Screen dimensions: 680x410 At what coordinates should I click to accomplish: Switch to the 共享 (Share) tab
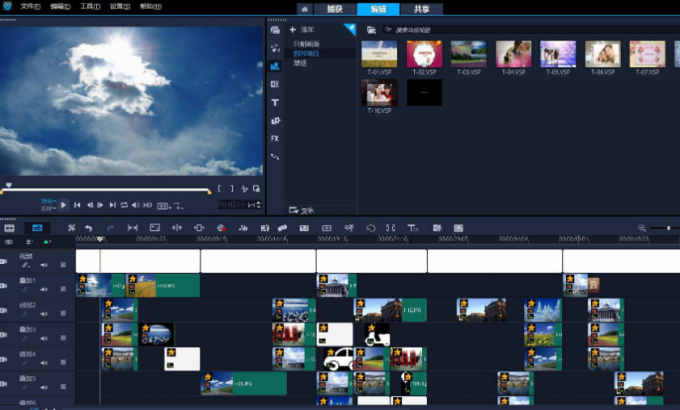(422, 9)
